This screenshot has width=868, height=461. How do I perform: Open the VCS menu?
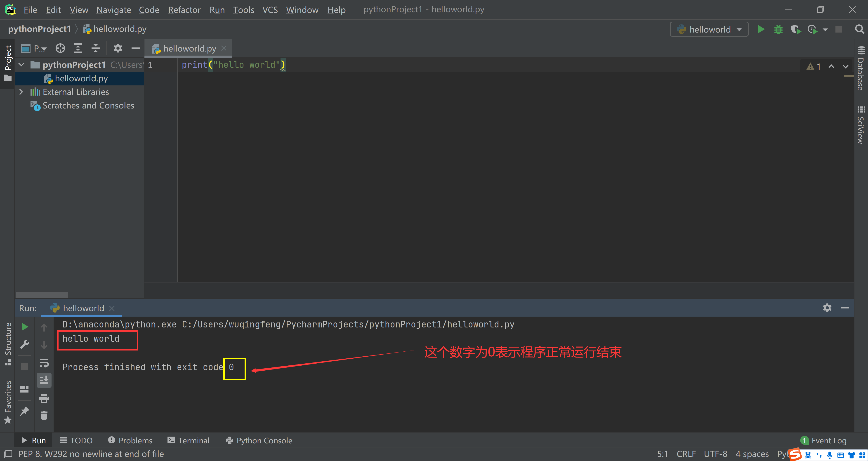(x=270, y=10)
